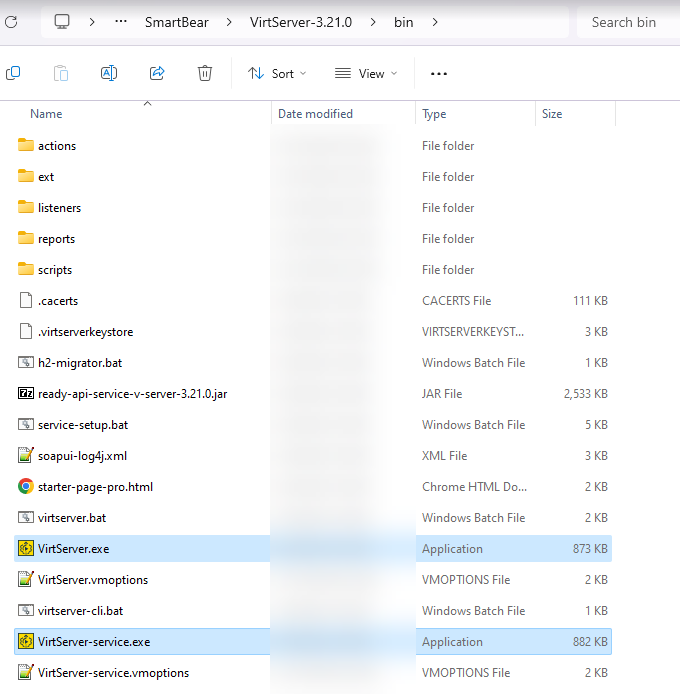Click the 5 KB size value

pos(596,425)
